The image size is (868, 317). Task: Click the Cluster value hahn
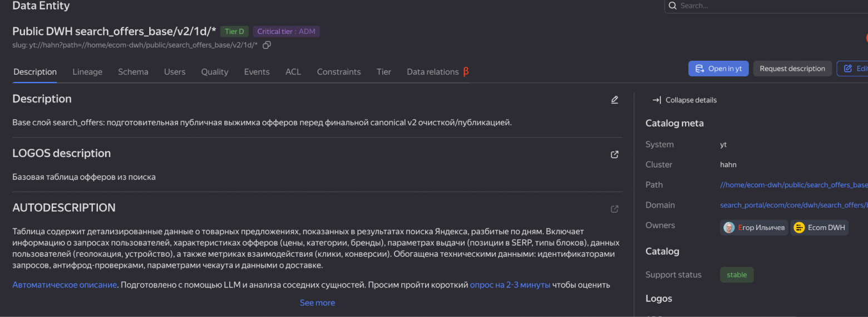coord(728,165)
